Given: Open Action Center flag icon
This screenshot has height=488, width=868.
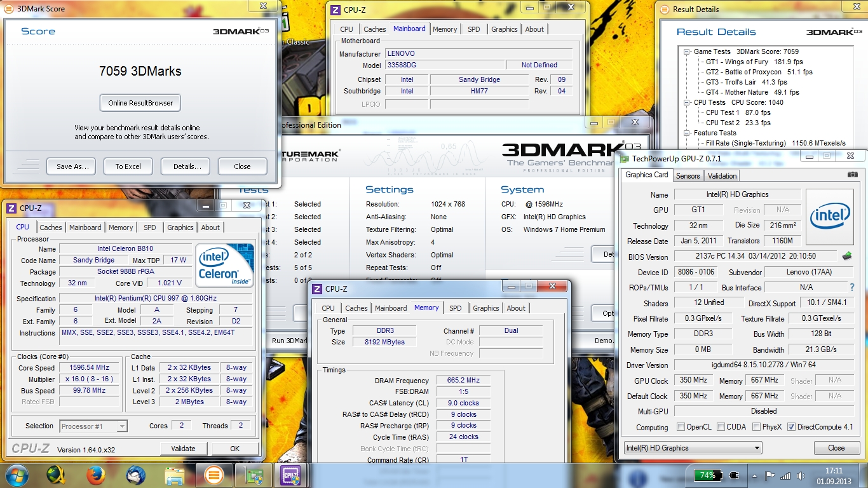Looking at the screenshot, I should 770,475.
